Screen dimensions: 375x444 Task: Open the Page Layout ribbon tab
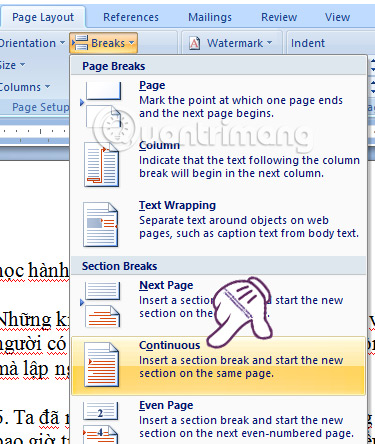click(x=43, y=17)
